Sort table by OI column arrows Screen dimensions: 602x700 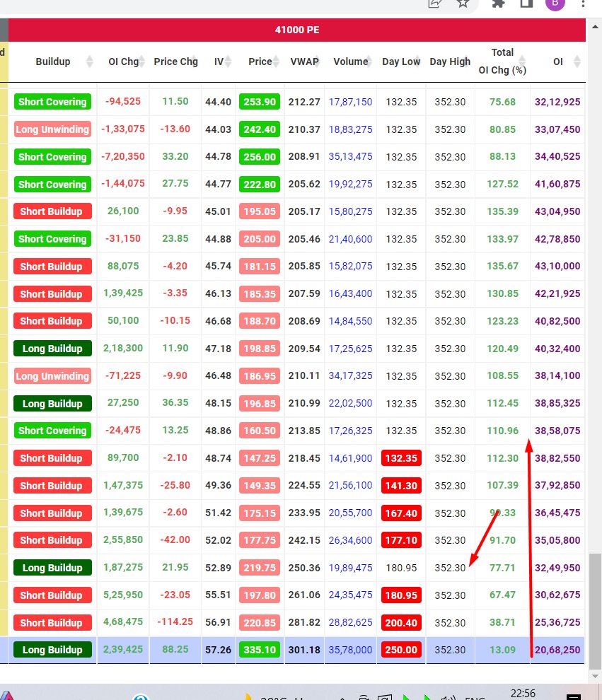pos(577,61)
